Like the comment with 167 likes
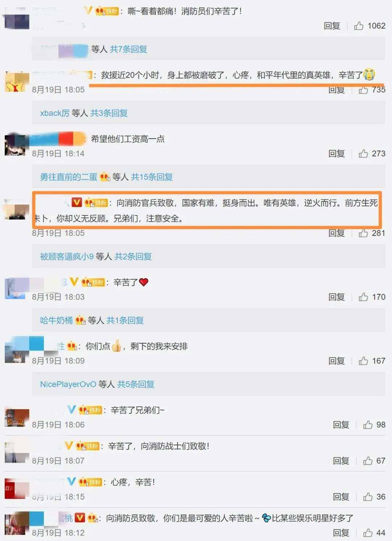 click(363, 361)
